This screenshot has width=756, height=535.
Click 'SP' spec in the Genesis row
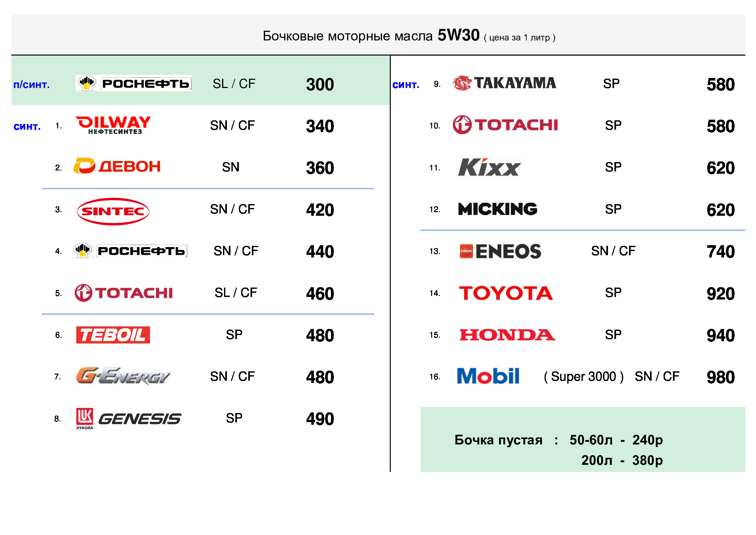[234, 418]
